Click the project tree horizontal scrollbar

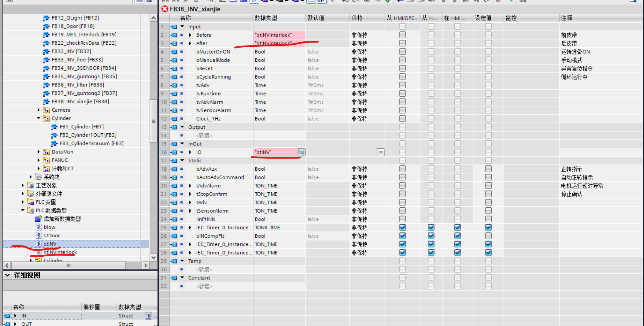click(69, 265)
